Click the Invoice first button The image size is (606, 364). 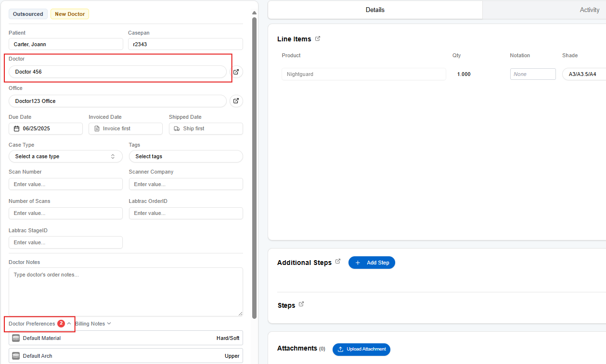pyautogui.click(x=126, y=128)
